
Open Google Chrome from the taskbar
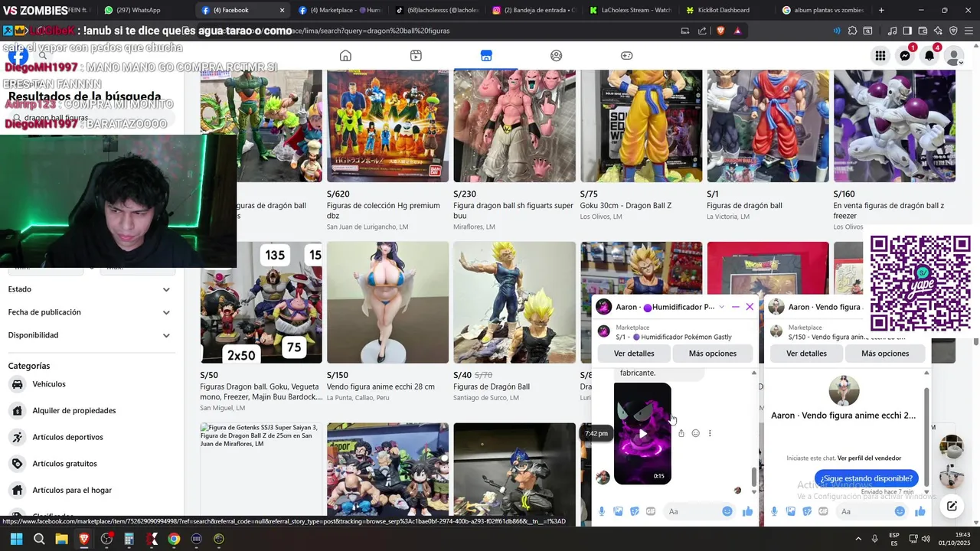(174, 539)
